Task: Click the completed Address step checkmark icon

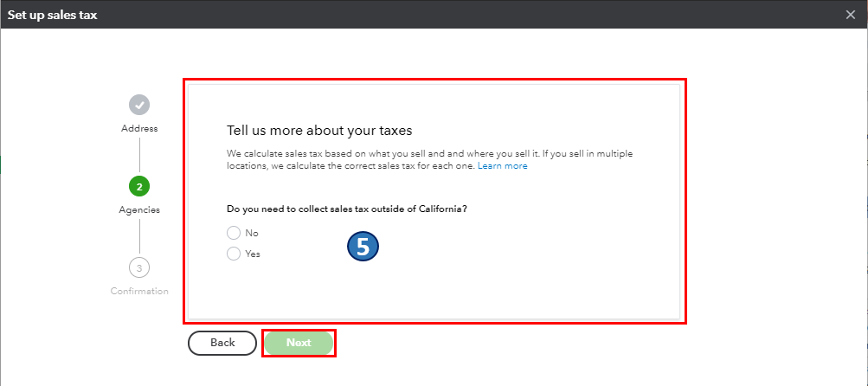Action: (x=139, y=105)
